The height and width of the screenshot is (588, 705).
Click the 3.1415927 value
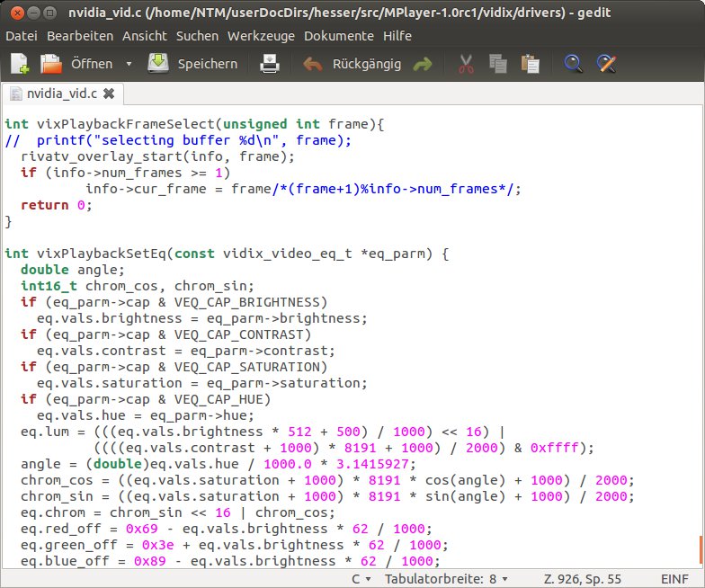click(x=372, y=464)
